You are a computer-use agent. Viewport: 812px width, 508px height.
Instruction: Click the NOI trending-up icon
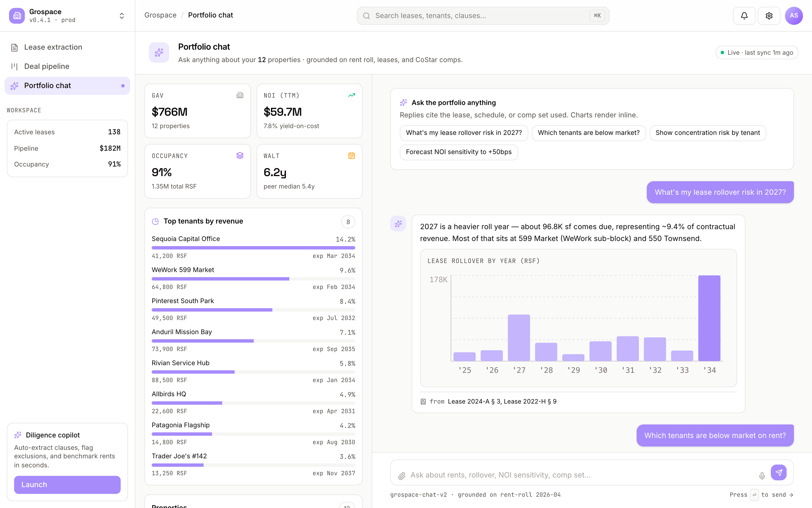[x=351, y=95]
